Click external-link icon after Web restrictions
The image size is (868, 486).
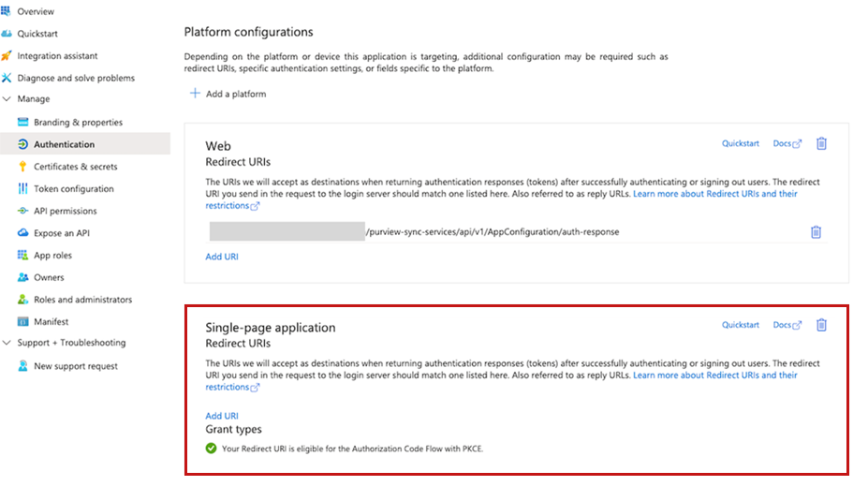(255, 206)
